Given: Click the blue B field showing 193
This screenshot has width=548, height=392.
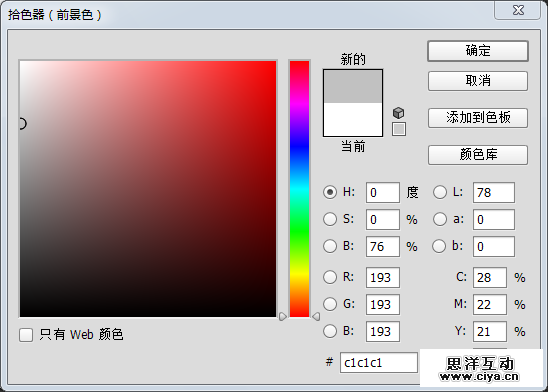Looking at the screenshot, I should [x=383, y=331].
